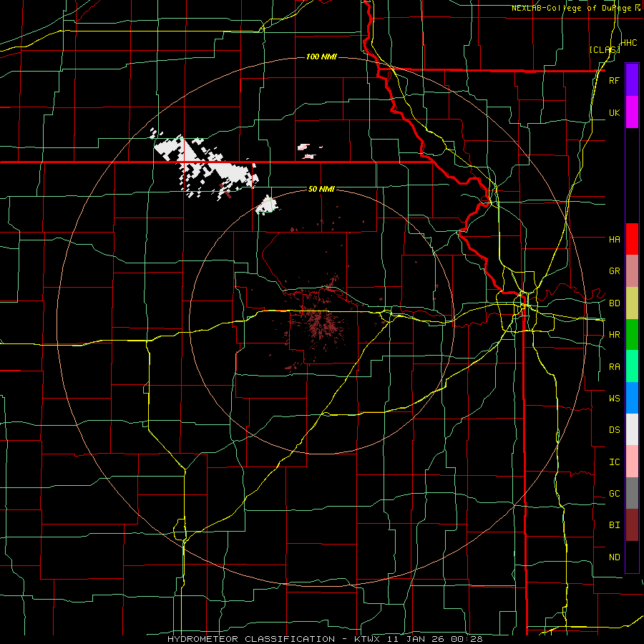Screen dimensions: 644x644
Task: Click the ND legend label
Action: pyautogui.click(x=614, y=557)
